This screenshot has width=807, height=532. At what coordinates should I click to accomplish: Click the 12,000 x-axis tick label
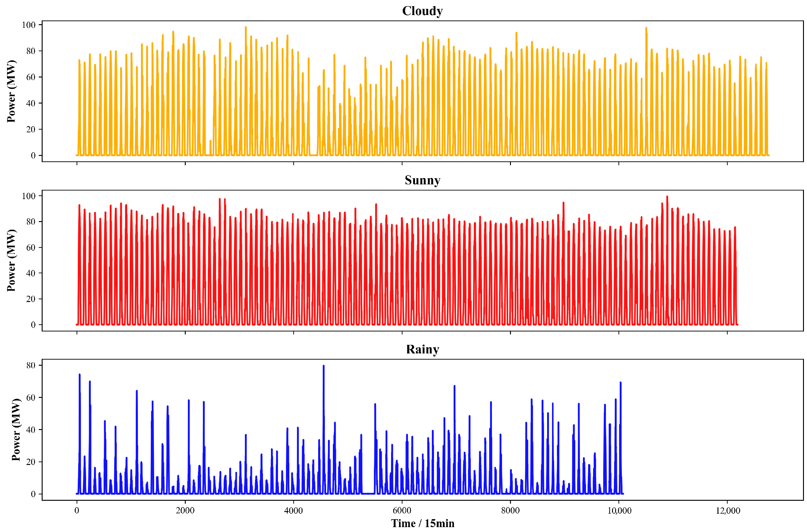pyautogui.click(x=727, y=511)
